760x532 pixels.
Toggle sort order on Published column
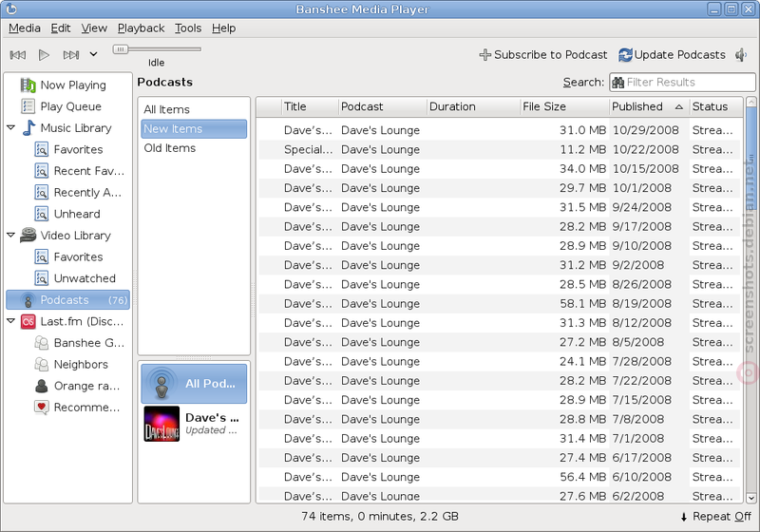tap(649, 106)
